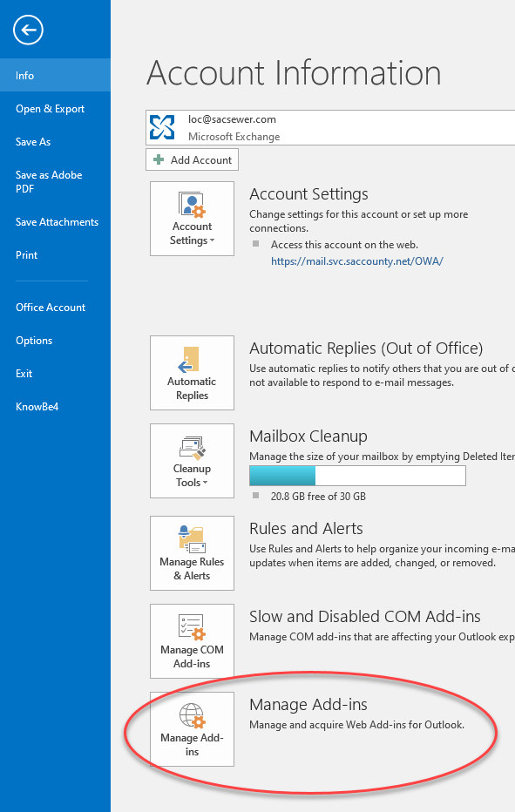The width and height of the screenshot is (515, 812).
Task: Expand the Cleanup Tools dropdown
Action: [193, 461]
